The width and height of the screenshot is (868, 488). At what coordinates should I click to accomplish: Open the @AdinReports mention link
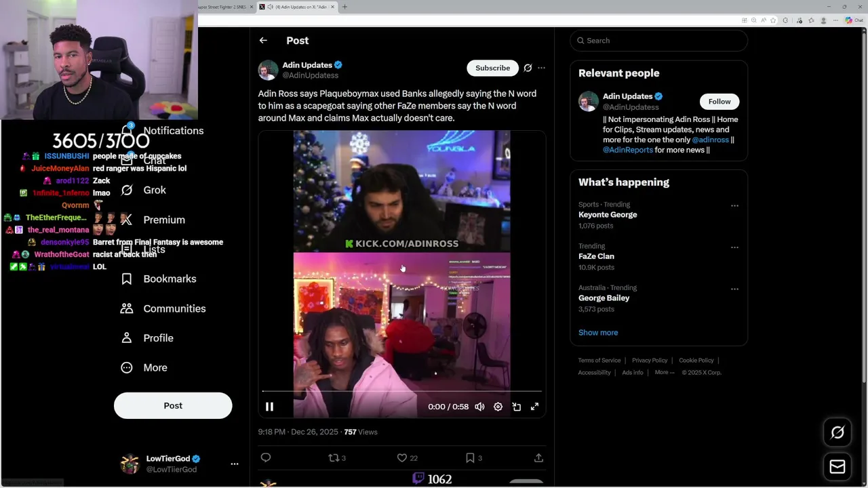pyautogui.click(x=628, y=150)
